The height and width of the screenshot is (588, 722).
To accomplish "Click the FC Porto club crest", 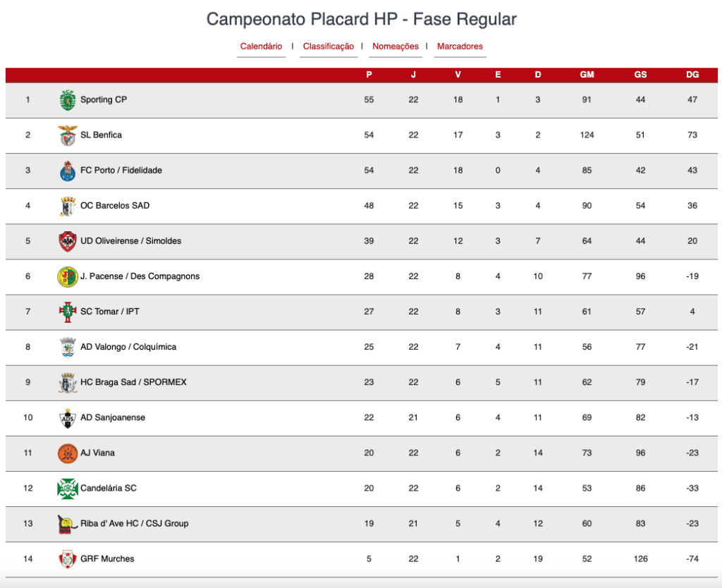I will (68, 171).
